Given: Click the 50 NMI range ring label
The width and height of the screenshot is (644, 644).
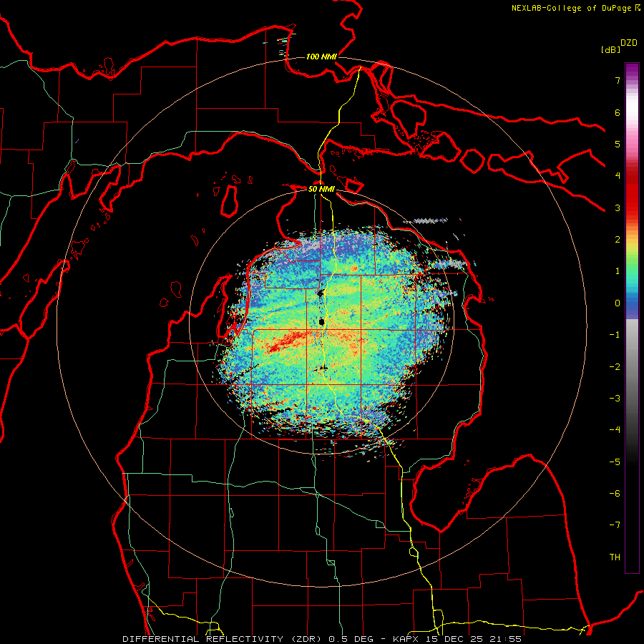Looking at the screenshot, I should pos(321,189).
